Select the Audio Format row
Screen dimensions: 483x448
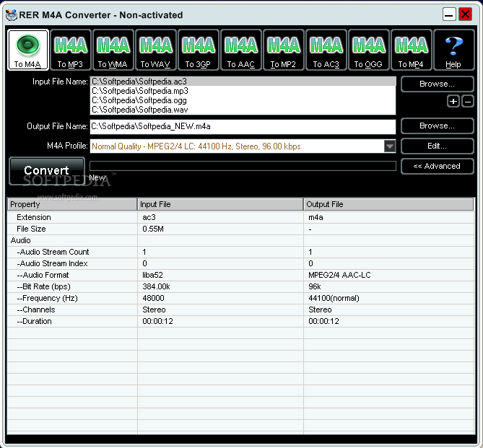tap(240, 276)
